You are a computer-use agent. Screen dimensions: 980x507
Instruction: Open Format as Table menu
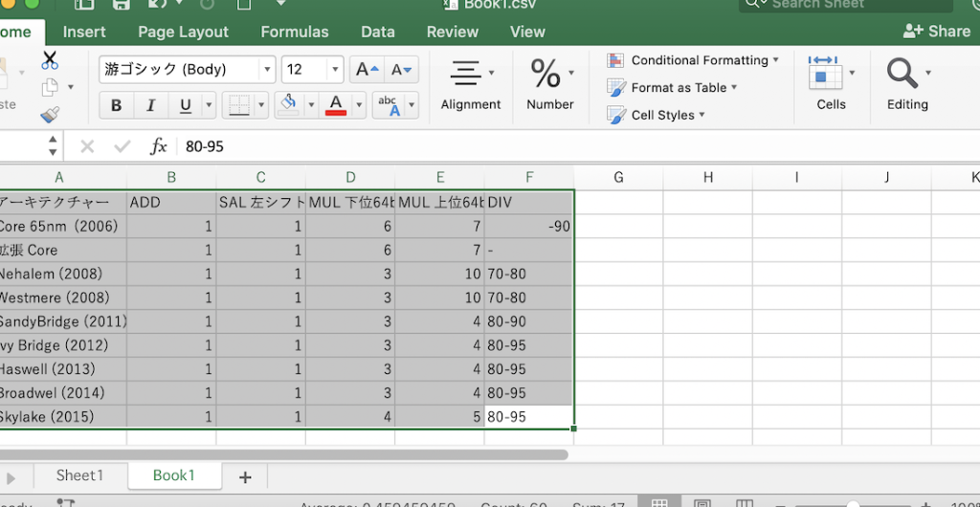672,88
